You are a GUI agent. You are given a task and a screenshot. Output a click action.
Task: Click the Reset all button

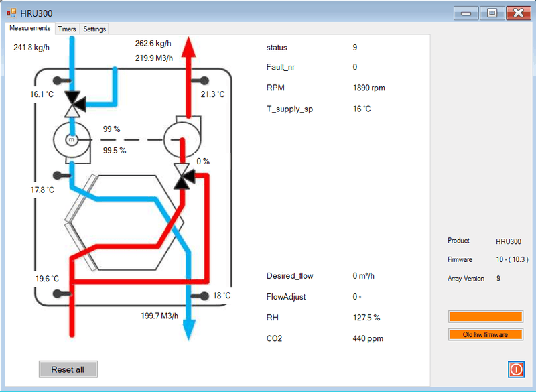point(68,369)
